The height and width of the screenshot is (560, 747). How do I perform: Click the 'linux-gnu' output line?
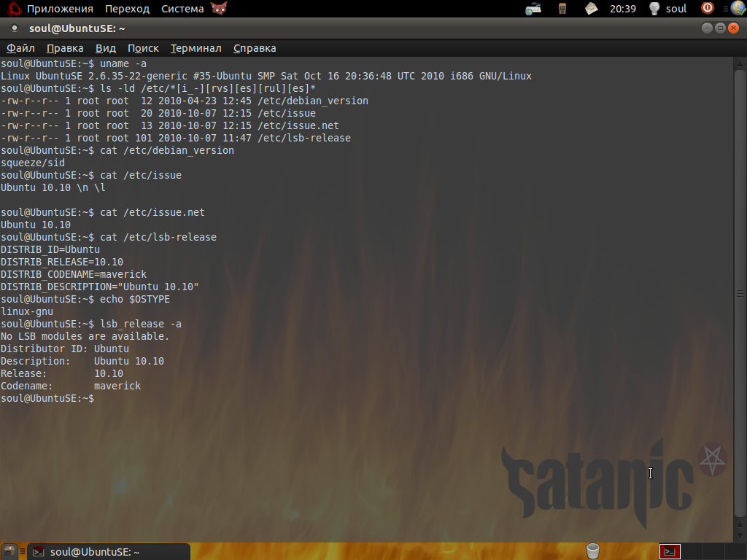27,311
